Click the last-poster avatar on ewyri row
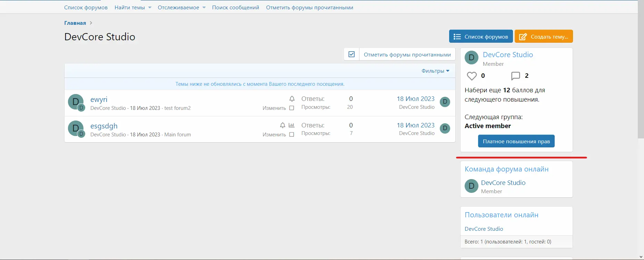This screenshot has height=260, width=644. point(445,102)
